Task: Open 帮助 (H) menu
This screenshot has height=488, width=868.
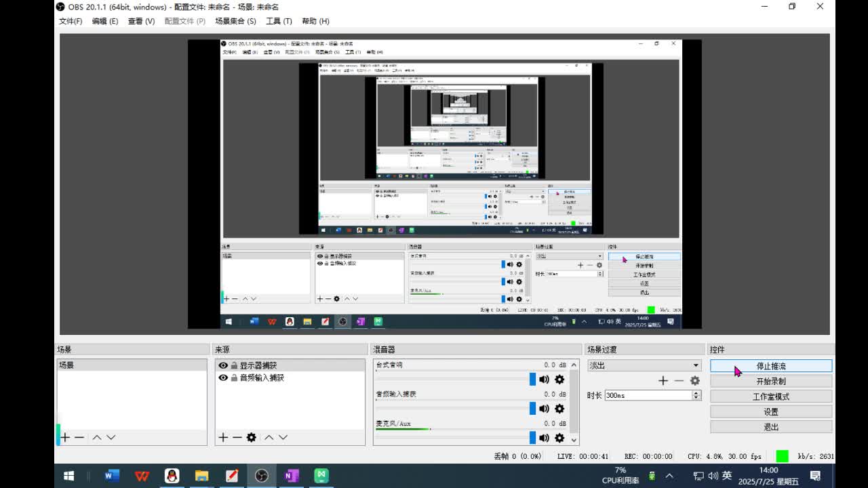Action: 315,21
